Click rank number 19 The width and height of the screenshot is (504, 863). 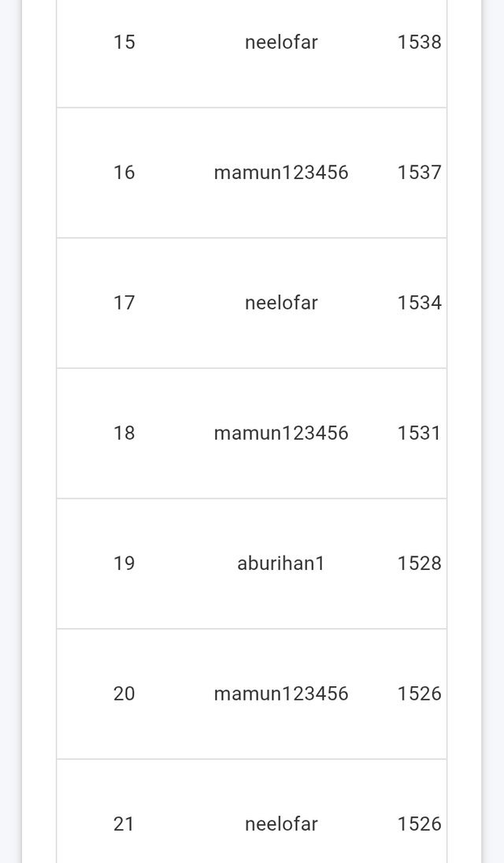[124, 564]
